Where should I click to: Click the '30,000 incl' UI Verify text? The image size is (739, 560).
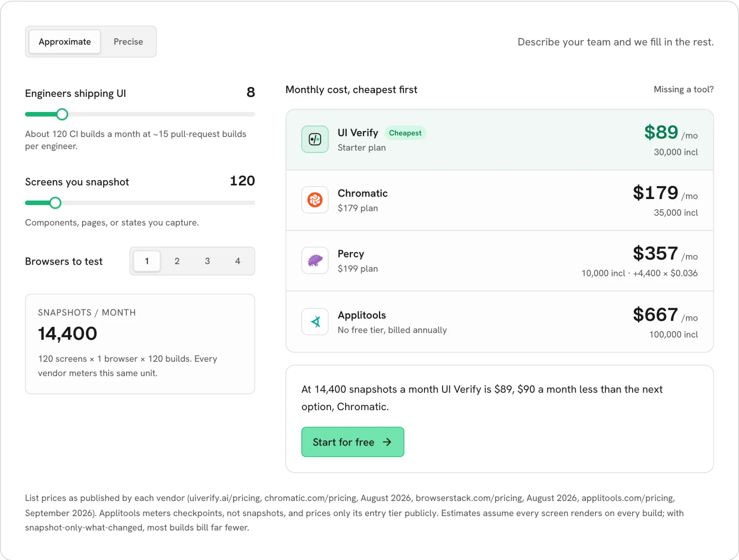pos(676,152)
